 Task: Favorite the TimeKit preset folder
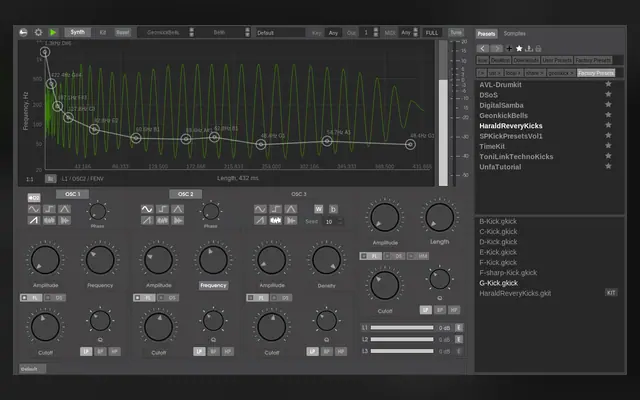[x=608, y=146]
